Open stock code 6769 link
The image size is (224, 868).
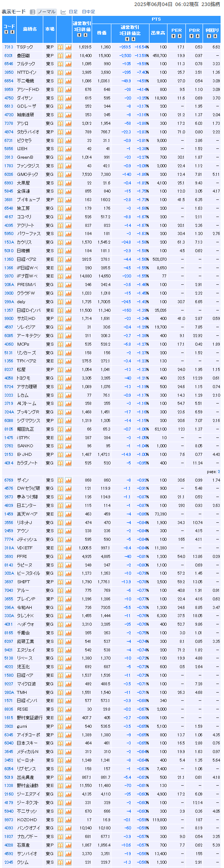pyautogui.click(x=9, y=480)
